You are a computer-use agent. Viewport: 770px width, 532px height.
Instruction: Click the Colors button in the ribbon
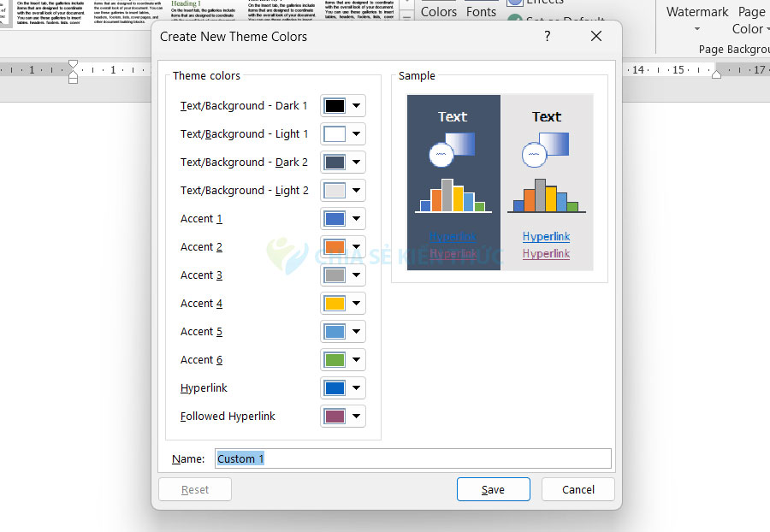click(438, 11)
